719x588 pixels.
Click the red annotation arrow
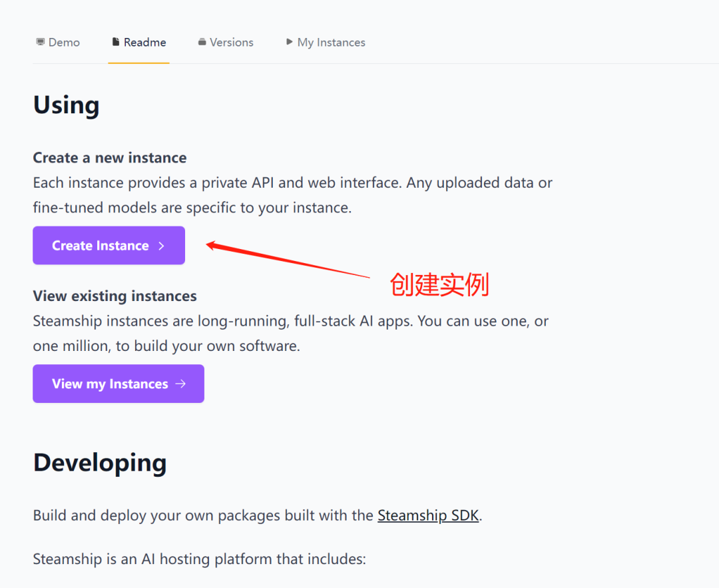[x=286, y=260]
